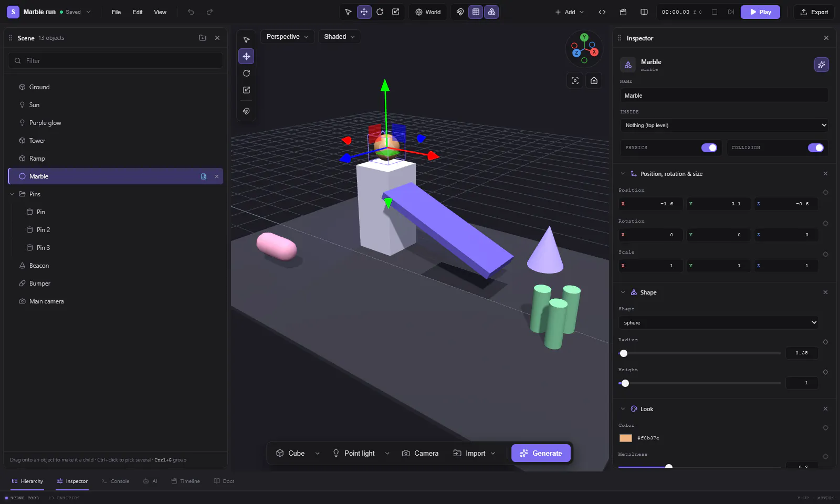This screenshot has width=840, height=504.
Task: Click the Play button
Action: tap(760, 12)
